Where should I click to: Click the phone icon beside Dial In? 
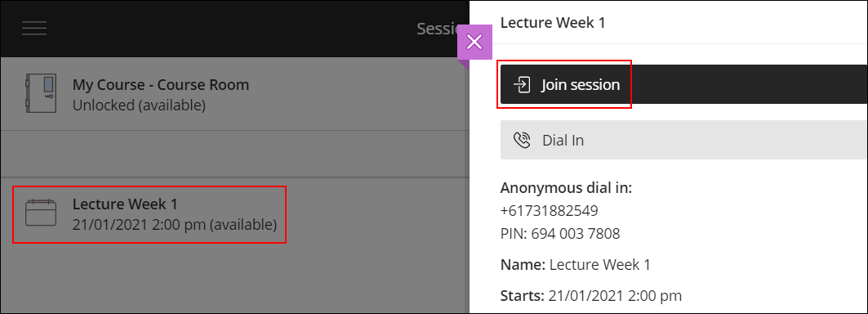coord(522,140)
